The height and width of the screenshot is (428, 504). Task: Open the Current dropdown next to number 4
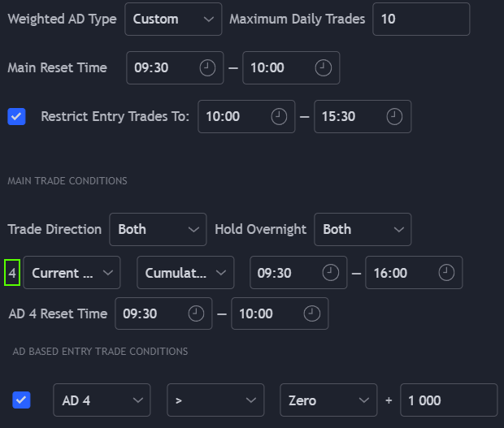click(x=72, y=273)
